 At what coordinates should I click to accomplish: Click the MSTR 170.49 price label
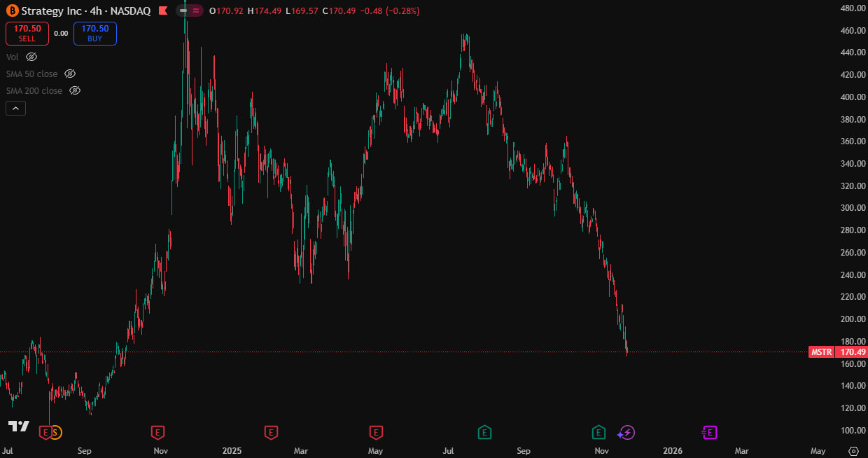coord(837,352)
